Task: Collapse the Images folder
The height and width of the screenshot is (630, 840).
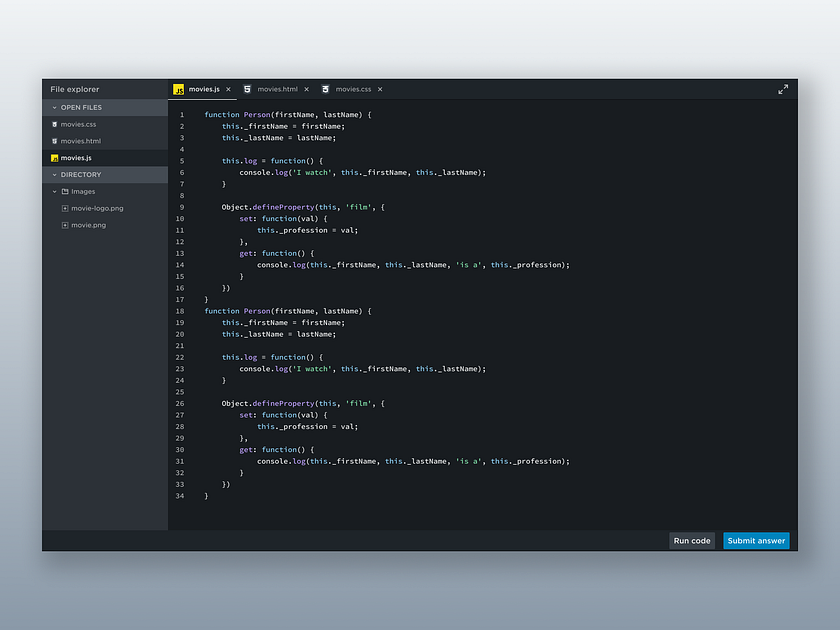Action: point(53,191)
